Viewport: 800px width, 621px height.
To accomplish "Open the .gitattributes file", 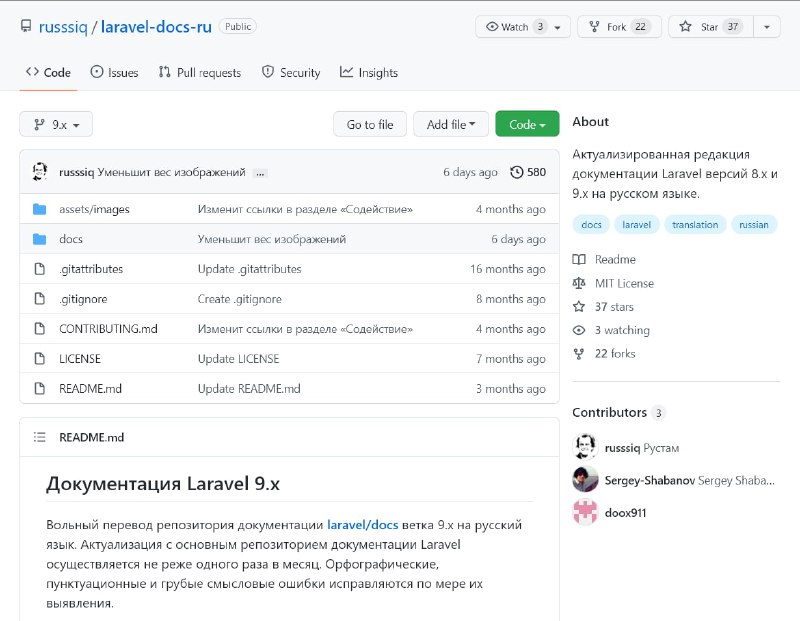I will (x=91, y=269).
